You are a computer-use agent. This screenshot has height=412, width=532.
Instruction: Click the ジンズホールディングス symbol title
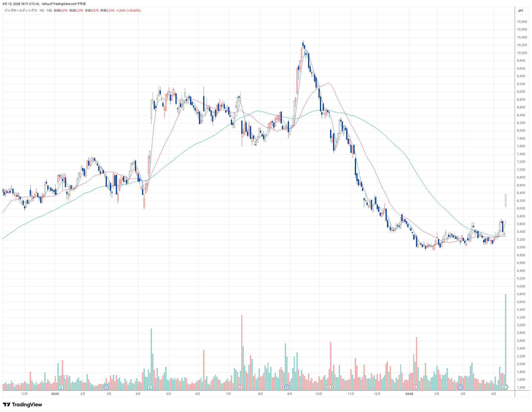click(x=21, y=11)
